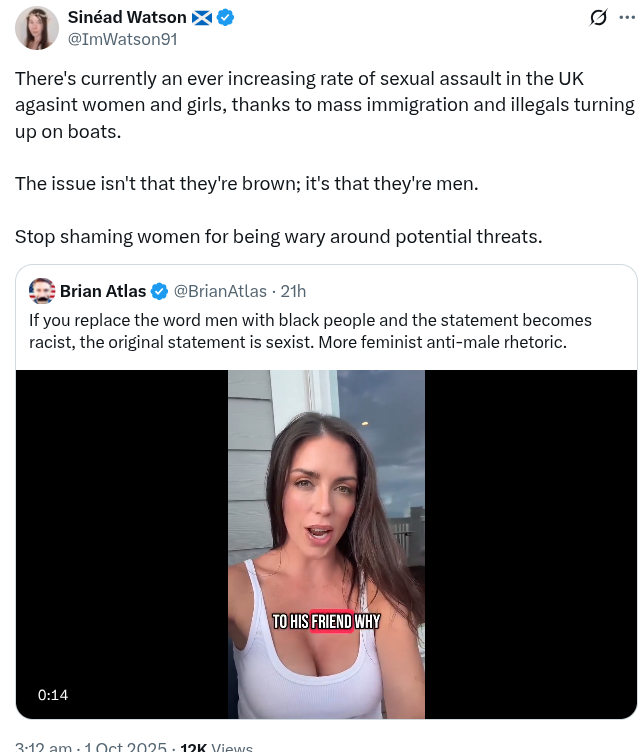Viewport: 644px width, 752px height.
Task: Open the quoted post's 21h timestamp
Action: (293, 291)
